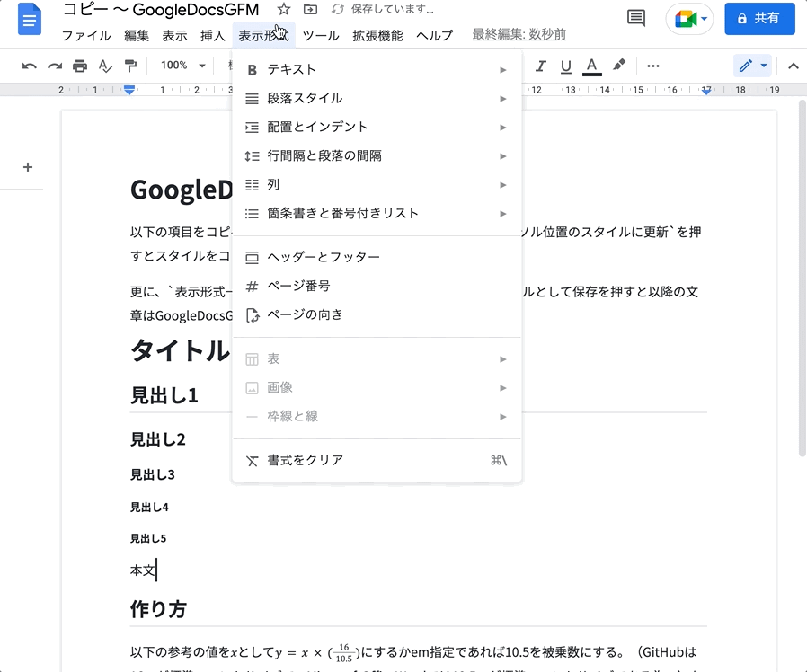Open the 拡張機能 menu
This screenshot has height=672, width=807.
click(377, 36)
